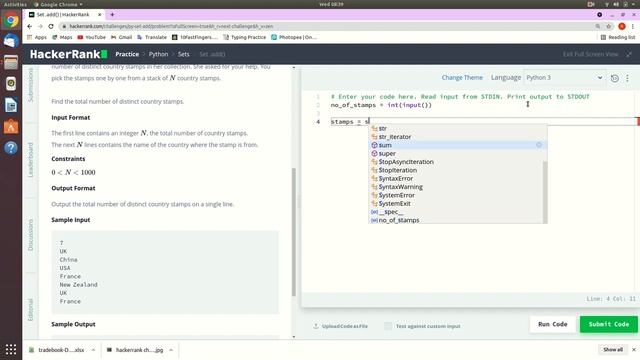Switch to the Leaderboard side tab

point(31,160)
